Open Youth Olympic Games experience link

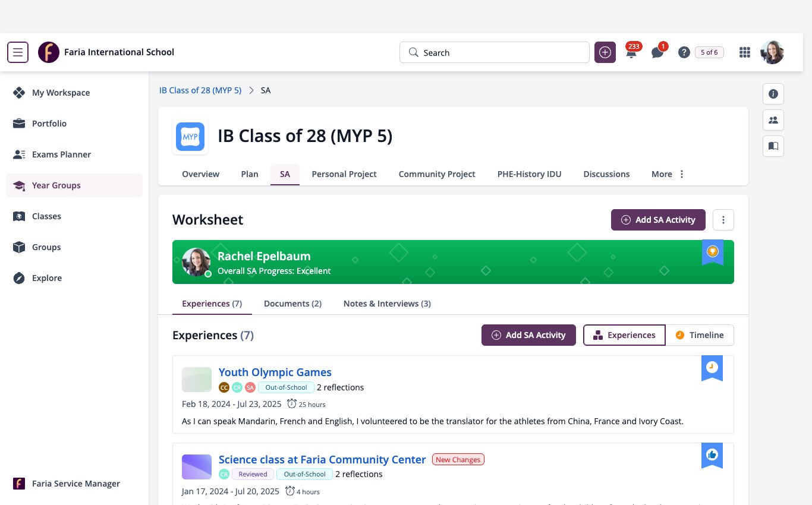coord(275,373)
